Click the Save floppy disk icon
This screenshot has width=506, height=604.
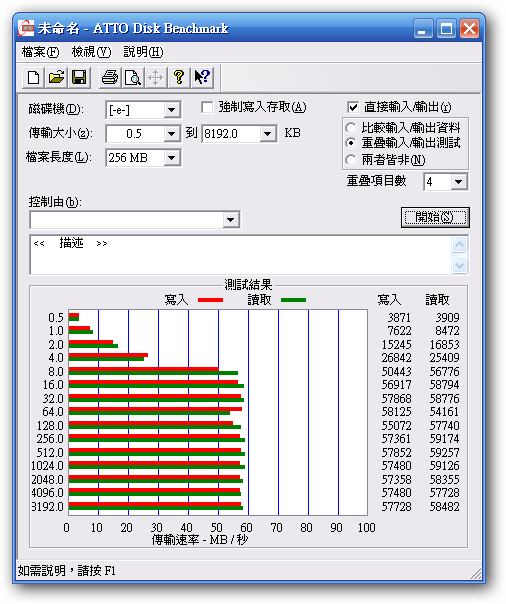(79, 77)
